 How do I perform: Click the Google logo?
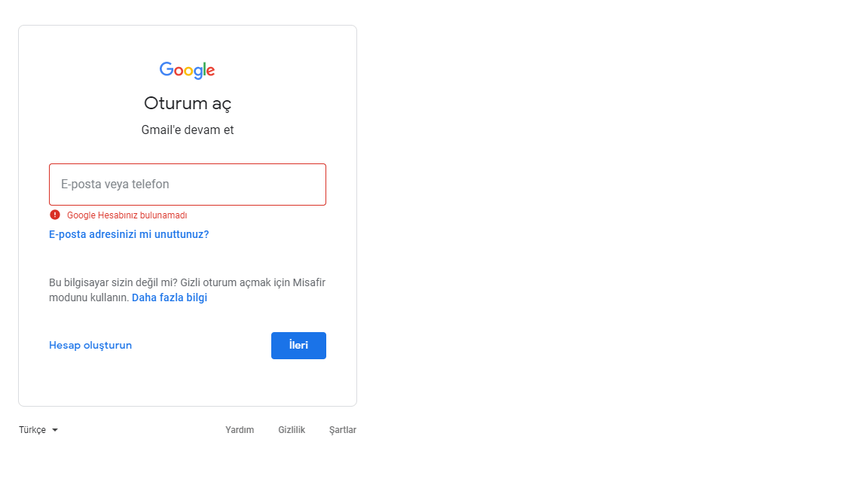pyautogui.click(x=187, y=70)
